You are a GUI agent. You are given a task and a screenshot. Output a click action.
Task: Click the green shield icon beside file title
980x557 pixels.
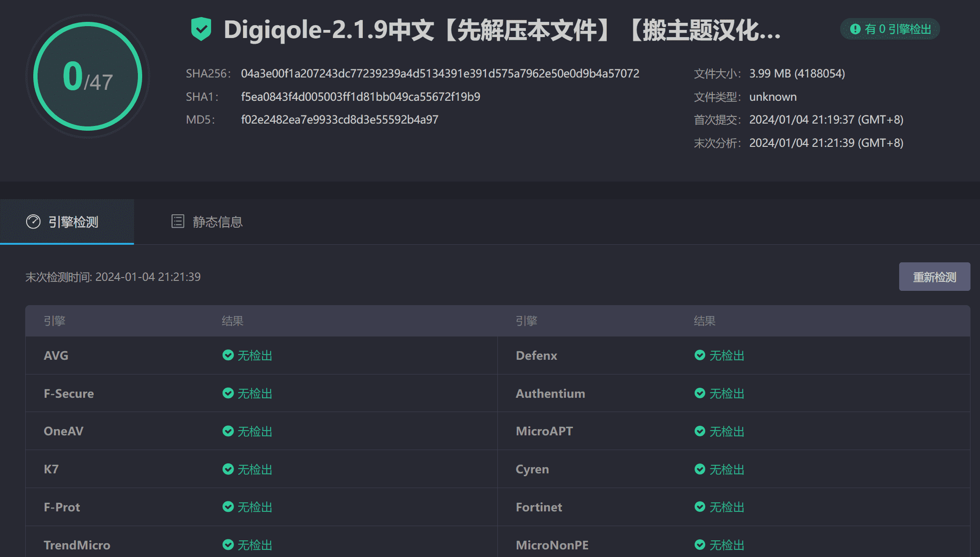[x=201, y=29]
